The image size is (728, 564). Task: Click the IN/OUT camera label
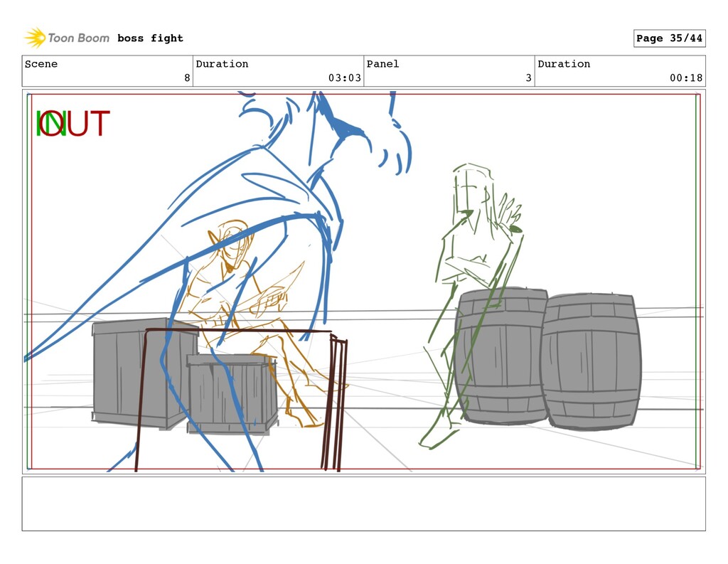(73, 123)
